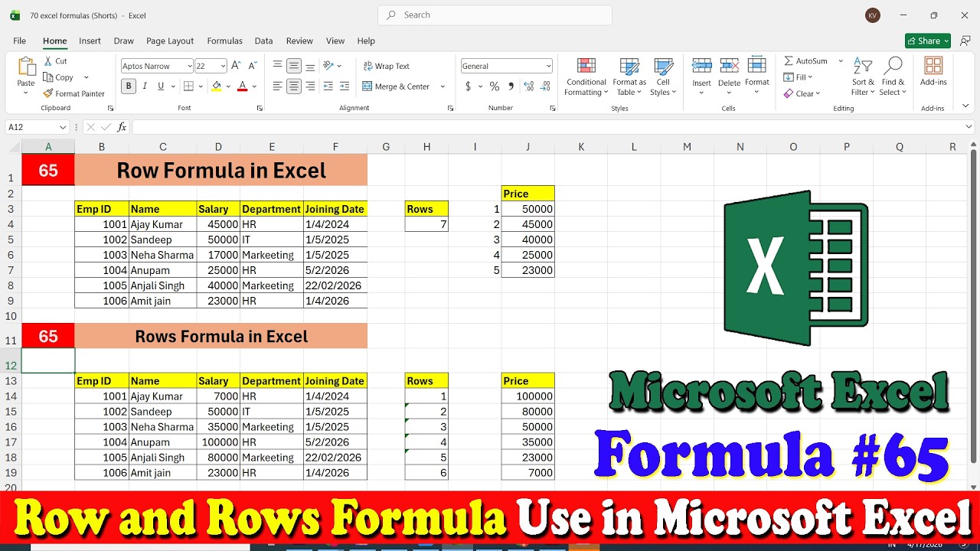Click Increase Decimal icon

[528, 86]
